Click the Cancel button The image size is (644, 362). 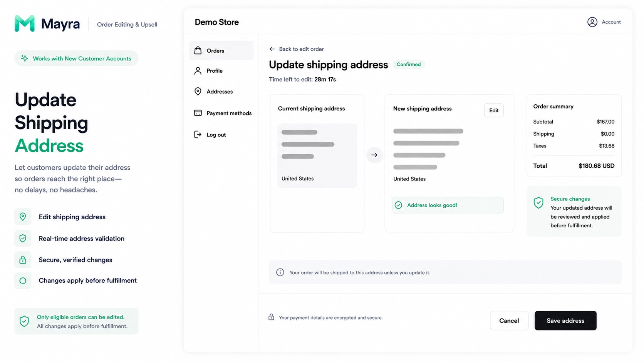tap(509, 320)
